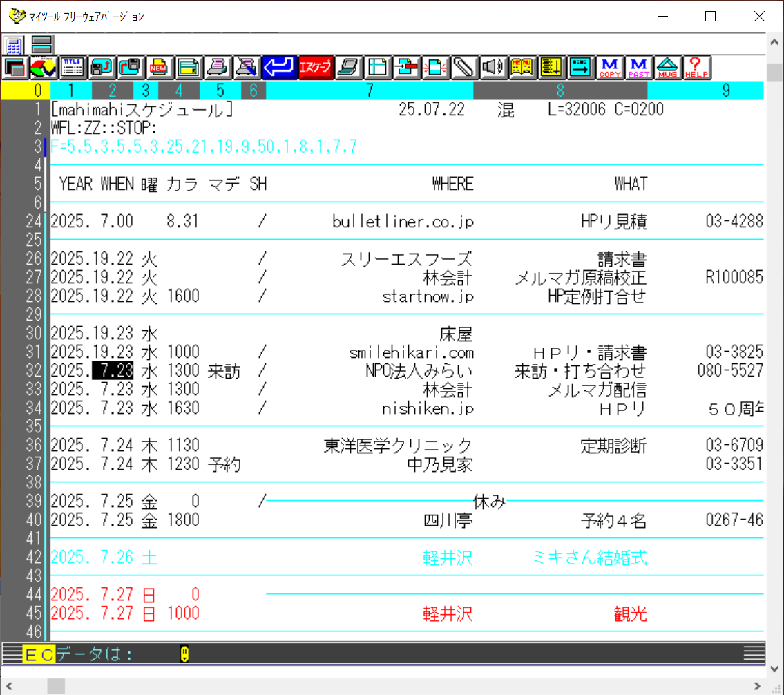Click the M COPY toolbar icon
Screen dimensions: 784x695
(x=610, y=67)
